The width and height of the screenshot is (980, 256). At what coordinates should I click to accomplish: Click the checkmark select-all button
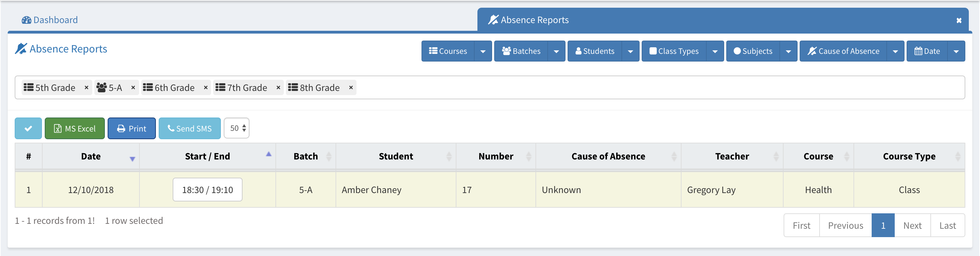(x=28, y=128)
